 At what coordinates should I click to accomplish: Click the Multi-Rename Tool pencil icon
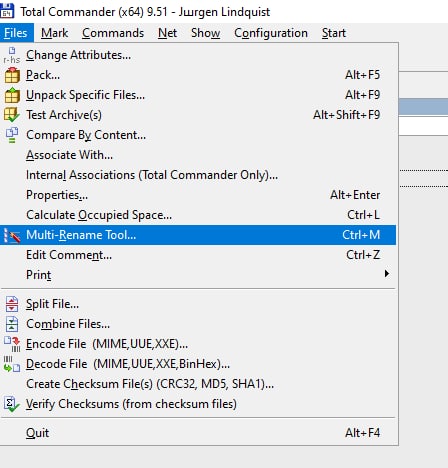click(12, 235)
